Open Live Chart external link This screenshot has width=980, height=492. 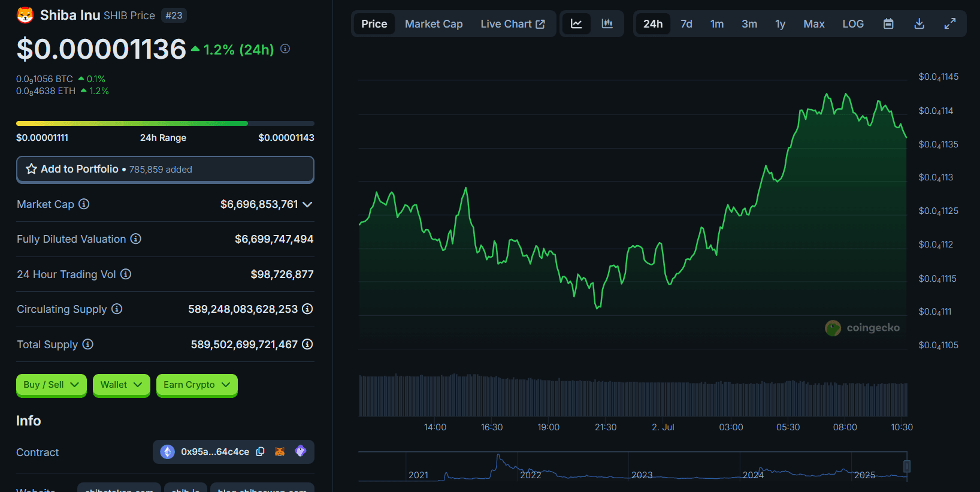[x=513, y=24]
